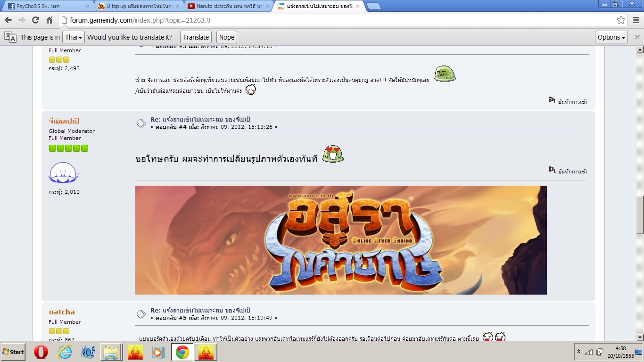The height and width of the screenshot is (362, 644).
Task: Click the scrollbar down arrow
Action: click(640, 337)
